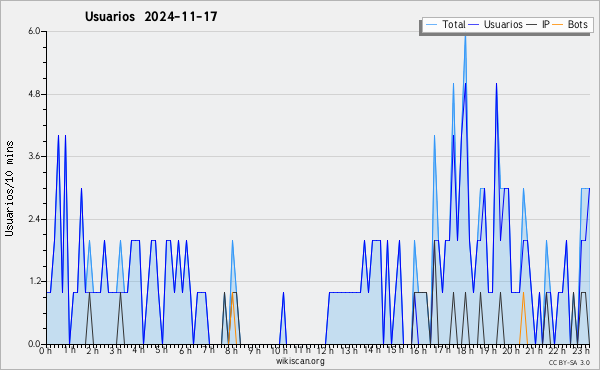Click the 'Usuarios/10 mins' axis label
600x370 pixels.
pos(9,189)
